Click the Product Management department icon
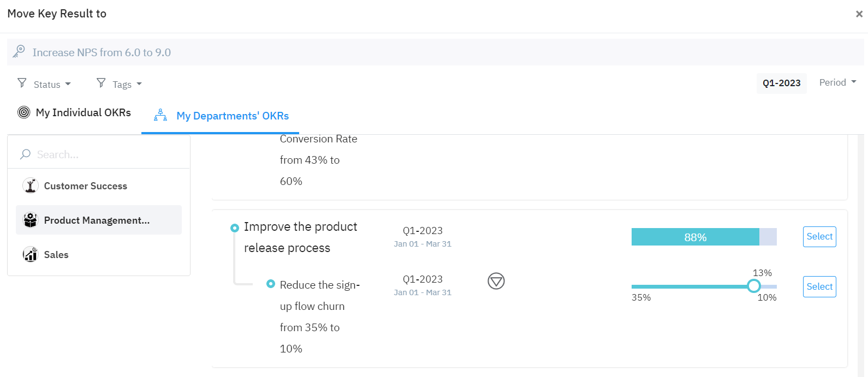Viewport: 868px width, 377px height. (31, 220)
